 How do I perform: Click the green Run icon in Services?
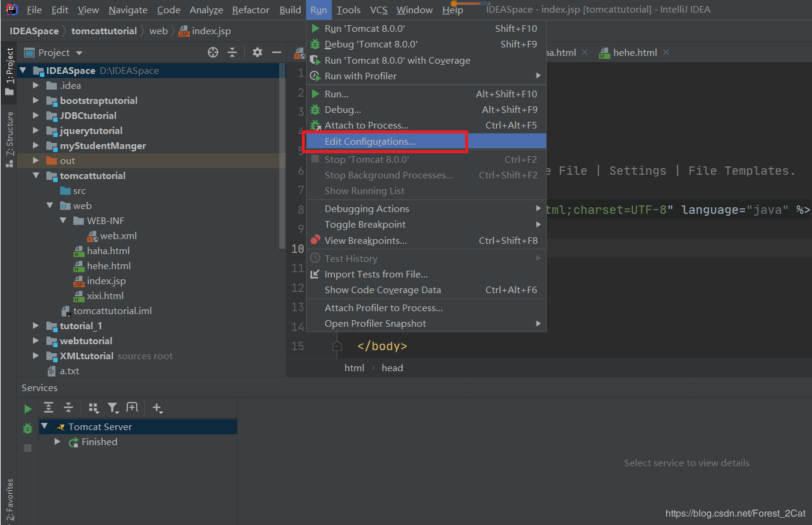(x=28, y=409)
